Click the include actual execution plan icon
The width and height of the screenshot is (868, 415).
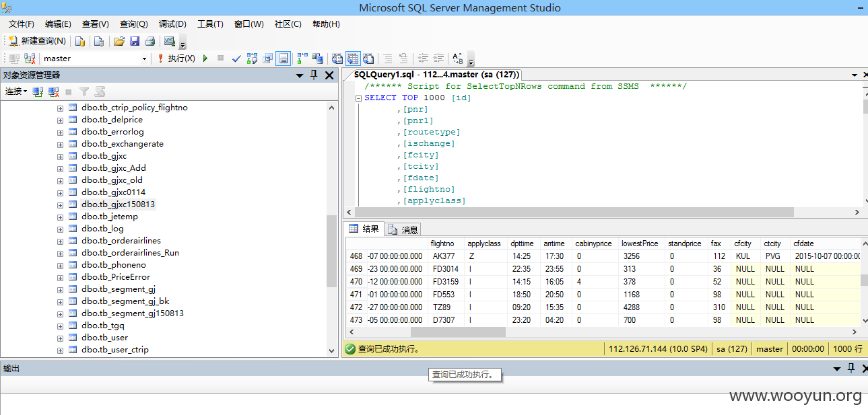click(x=302, y=59)
